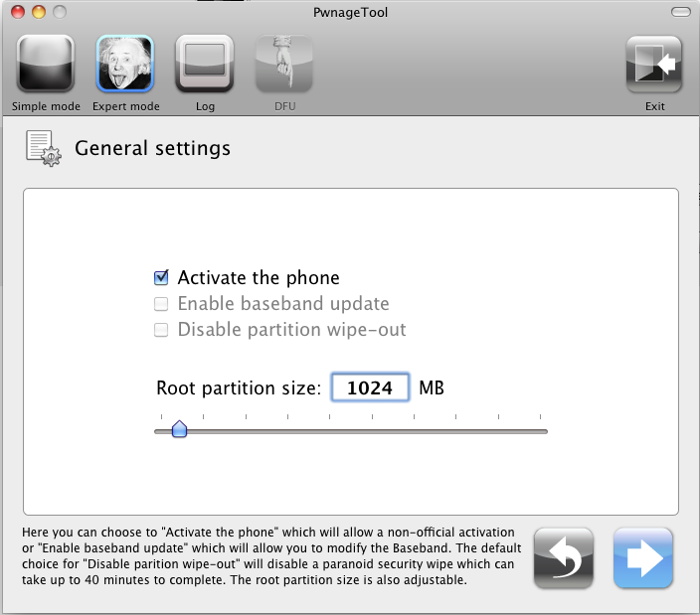The height and width of the screenshot is (615, 700).
Task: Toggle Disable partition wipe-out checkbox
Action: 161,330
